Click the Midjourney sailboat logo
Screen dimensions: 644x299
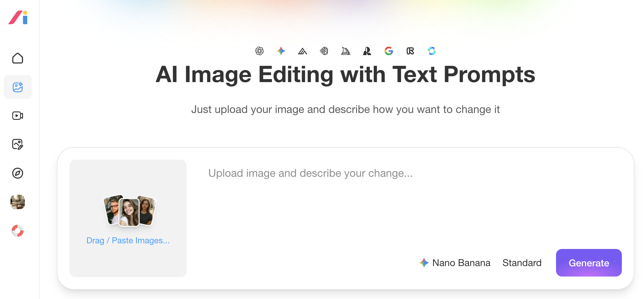click(x=346, y=51)
